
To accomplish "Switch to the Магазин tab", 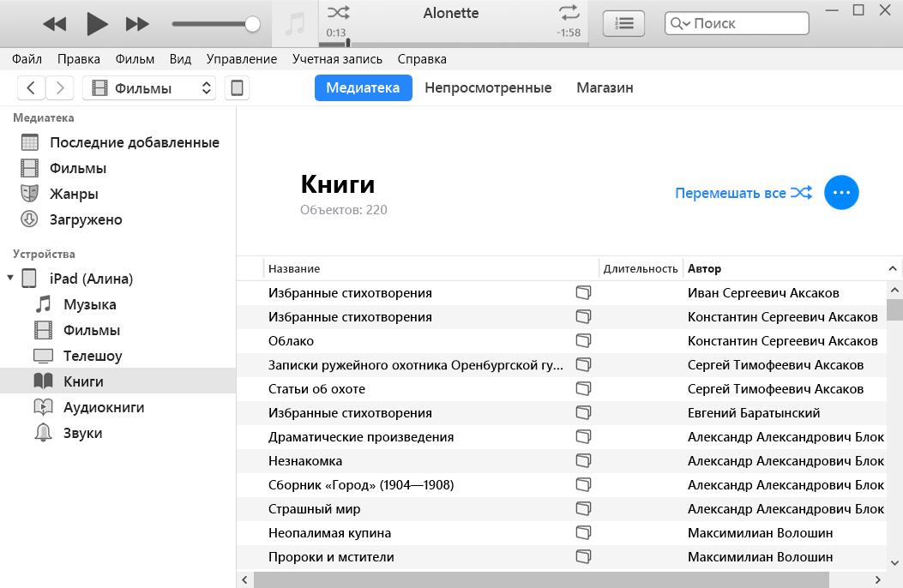I will click(x=605, y=87).
